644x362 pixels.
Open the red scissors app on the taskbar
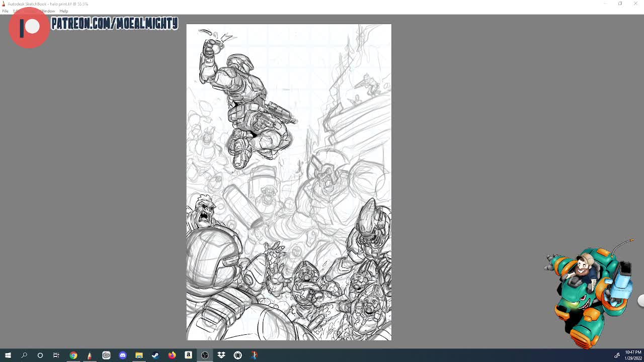click(x=254, y=355)
